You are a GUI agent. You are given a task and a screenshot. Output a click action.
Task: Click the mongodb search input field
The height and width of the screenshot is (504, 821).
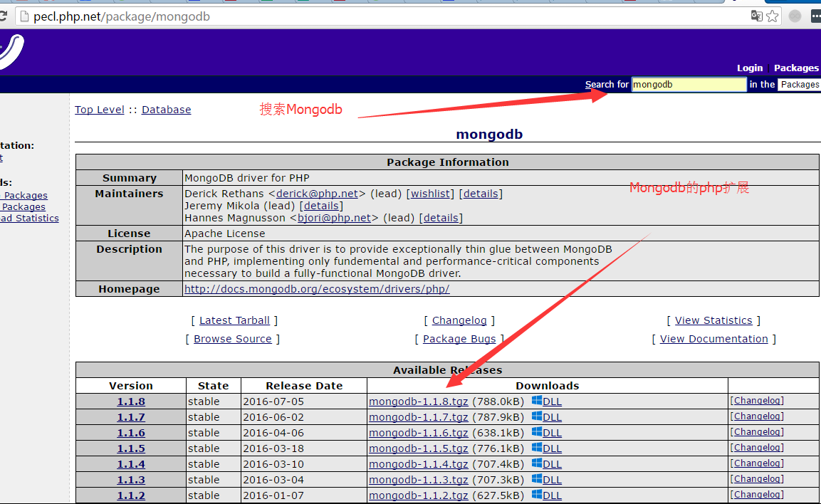pos(689,84)
